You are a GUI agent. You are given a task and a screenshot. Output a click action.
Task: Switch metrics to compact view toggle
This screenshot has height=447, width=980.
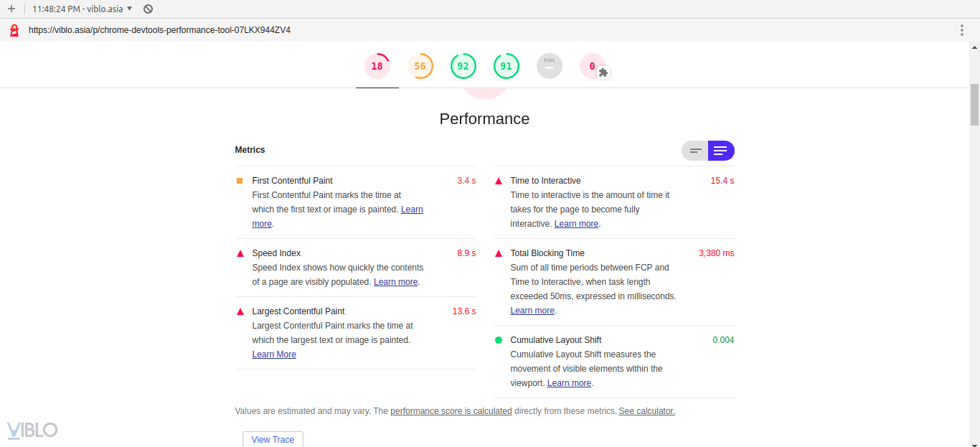695,151
